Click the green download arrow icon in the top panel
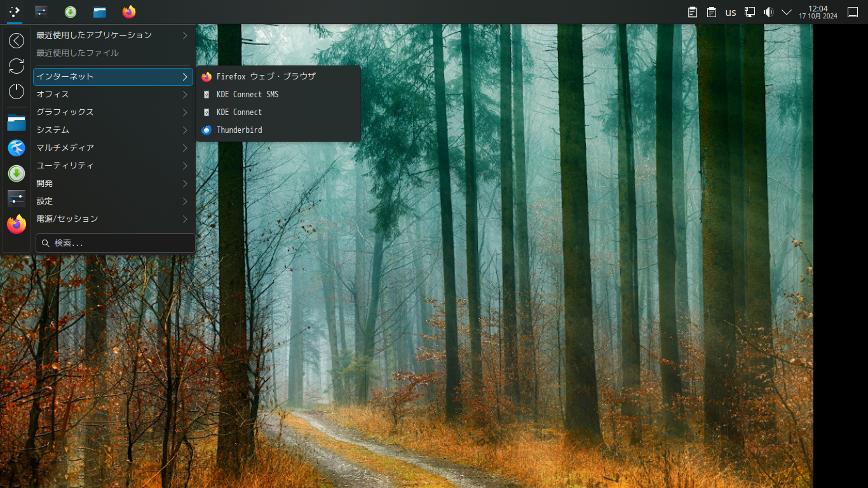 click(x=71, y=11)
